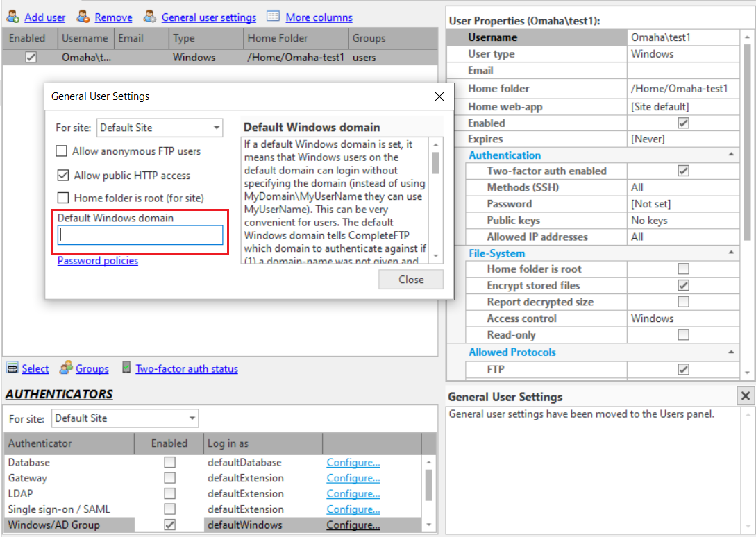
Task: Open For site dropdown under Authenticators
Action: (x=125, y=418)
